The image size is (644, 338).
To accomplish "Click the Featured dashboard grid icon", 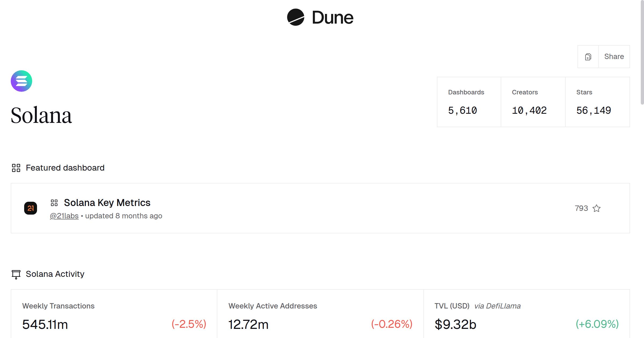I will 16,168.
